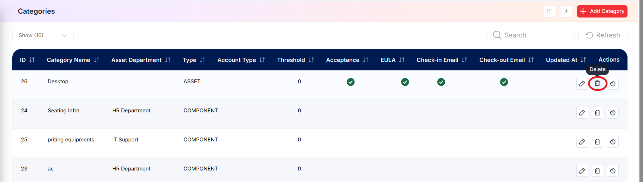The height and width of the screenshot is (182, 644).
Task: Click ID 23 cell
Action: pos(24,169)
